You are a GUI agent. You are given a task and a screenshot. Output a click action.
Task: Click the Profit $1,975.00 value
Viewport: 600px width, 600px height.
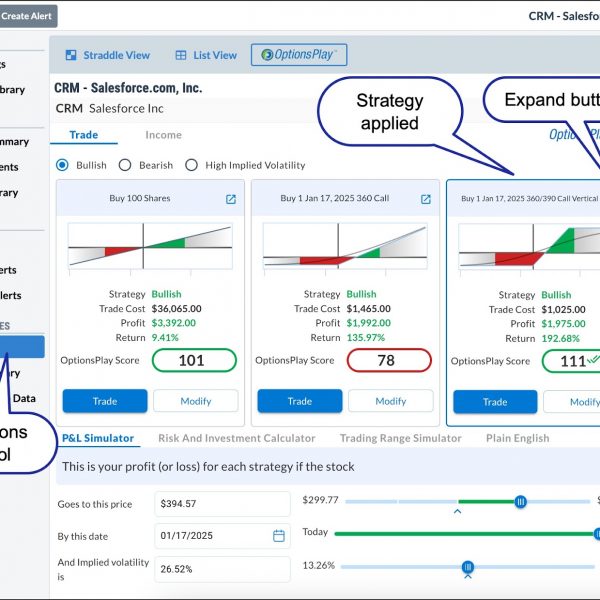click(563, 324)
